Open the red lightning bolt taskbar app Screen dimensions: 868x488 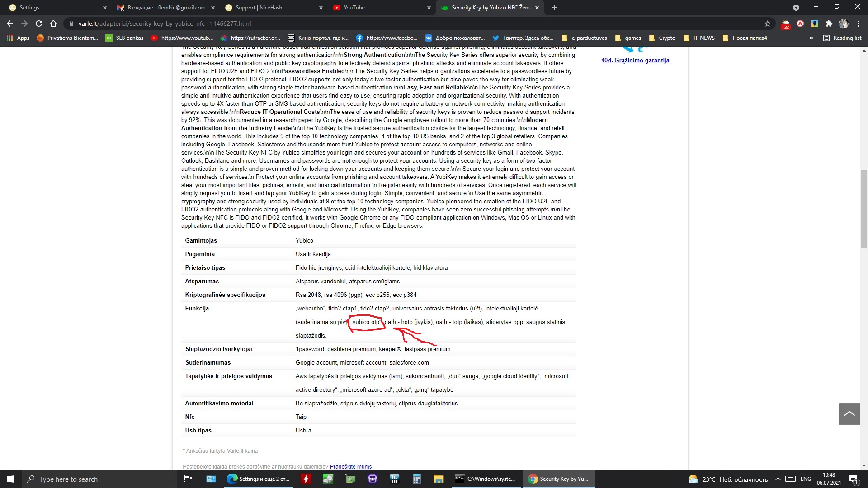tap(306, 479)
